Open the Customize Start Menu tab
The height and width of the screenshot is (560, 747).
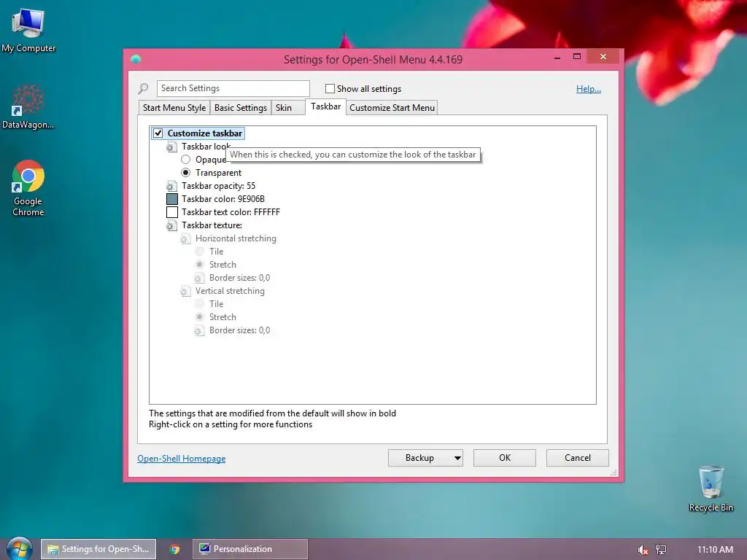tap(392, 108)
